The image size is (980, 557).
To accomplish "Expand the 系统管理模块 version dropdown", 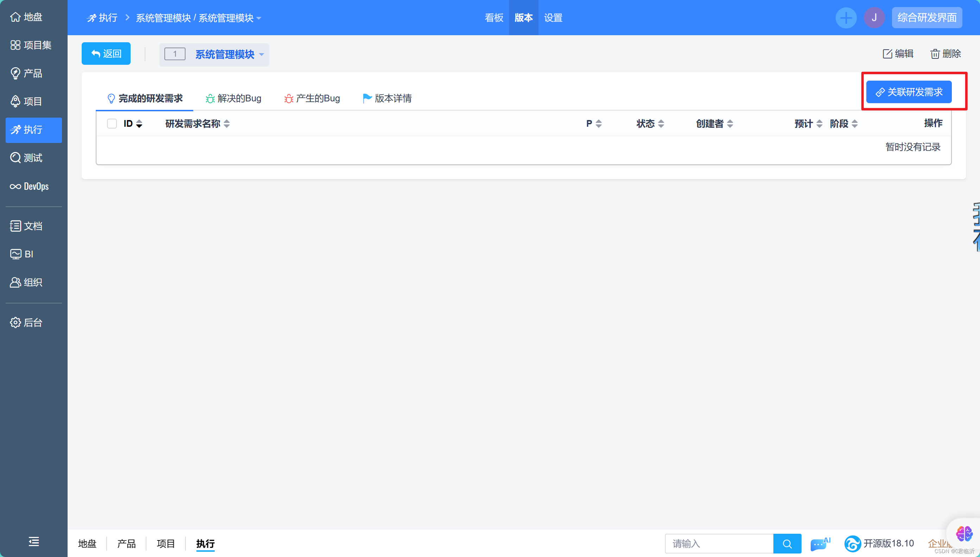I will coord(262,54).
